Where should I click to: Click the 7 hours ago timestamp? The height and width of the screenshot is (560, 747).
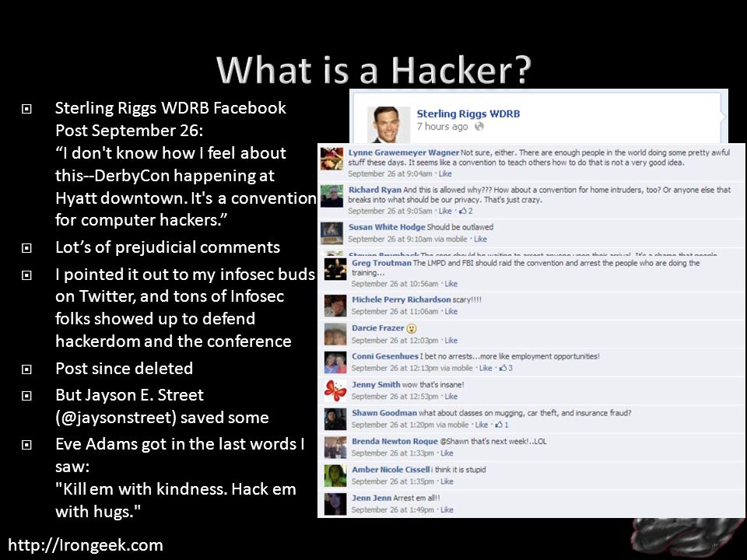(442, 126)
